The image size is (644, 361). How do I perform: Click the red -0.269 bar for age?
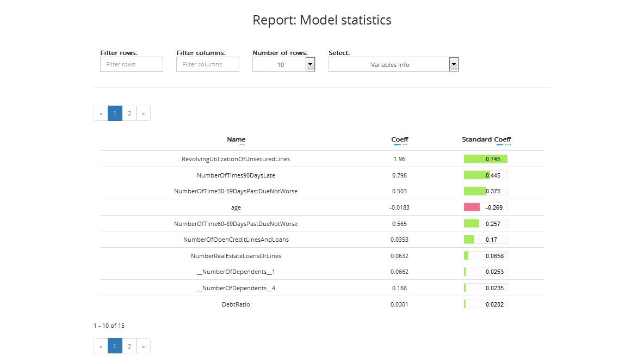click(472, 207)
